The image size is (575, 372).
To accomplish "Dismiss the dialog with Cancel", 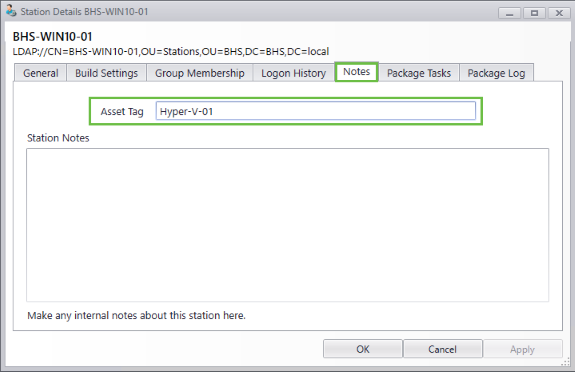I will click(443, 349).
